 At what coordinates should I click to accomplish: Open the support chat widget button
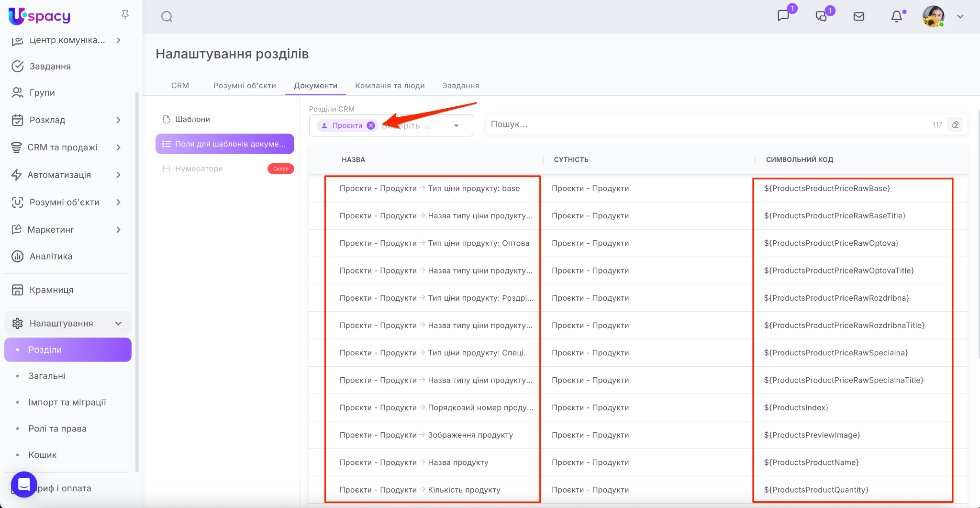coord(24,484)
